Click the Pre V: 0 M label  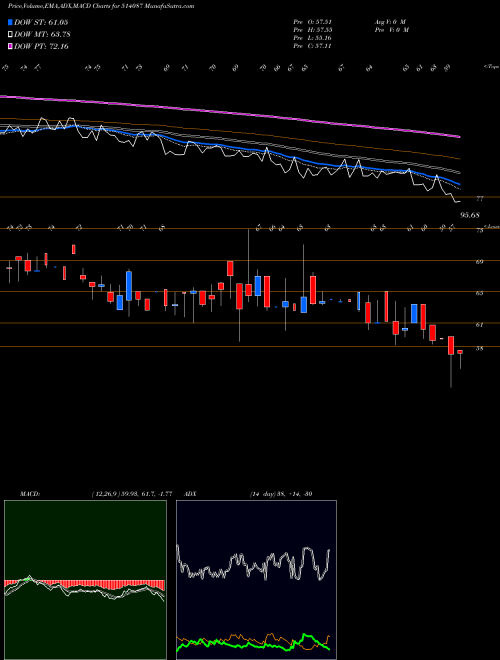391,30
